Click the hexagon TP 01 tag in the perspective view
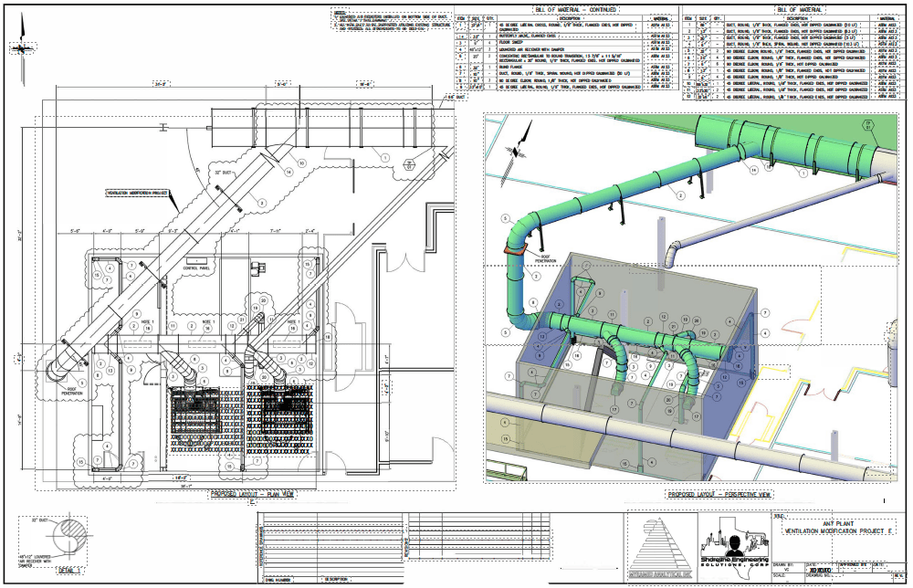Viewport: 913px width, 588px height. click(867, 126)
